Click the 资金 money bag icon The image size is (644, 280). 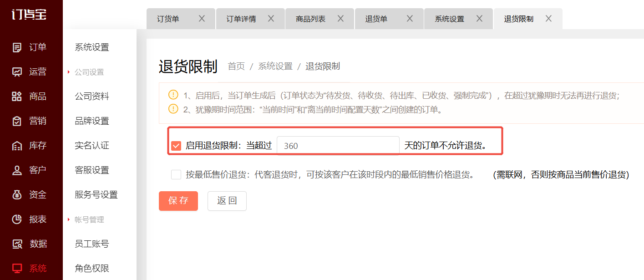17,195
